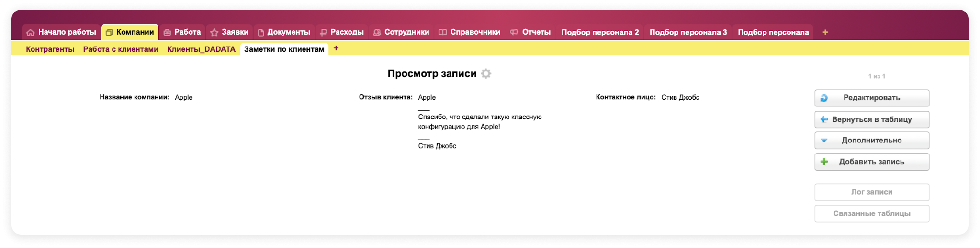Viewport: 980px width, 248px height.
Task: Switch to Работа с клиентами subtab
Action: [121, 49]
